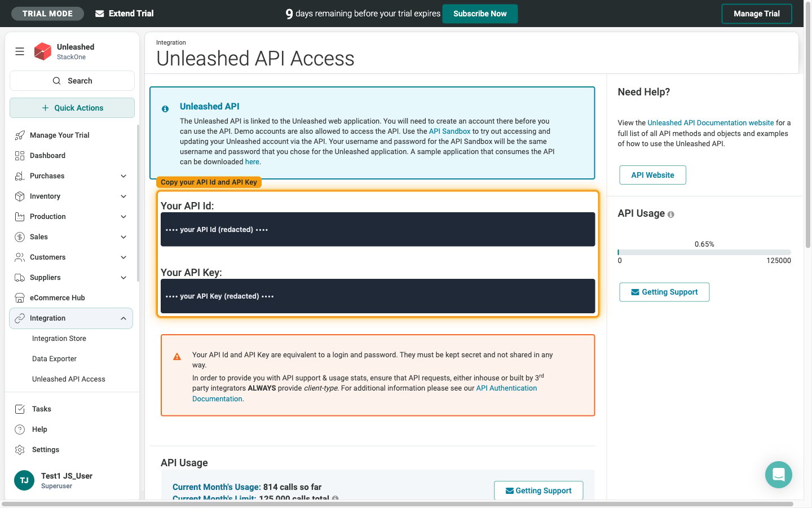This screenshot has width=812, height=508.
Task: Expand the Inventory menu chevron
Action: pos(123,196)
